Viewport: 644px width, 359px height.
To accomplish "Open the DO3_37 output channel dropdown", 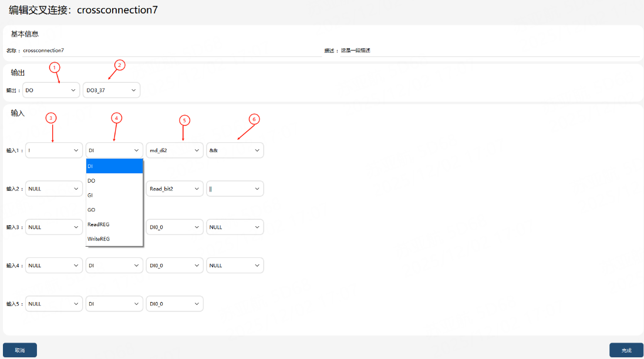I will coord(112,90).
